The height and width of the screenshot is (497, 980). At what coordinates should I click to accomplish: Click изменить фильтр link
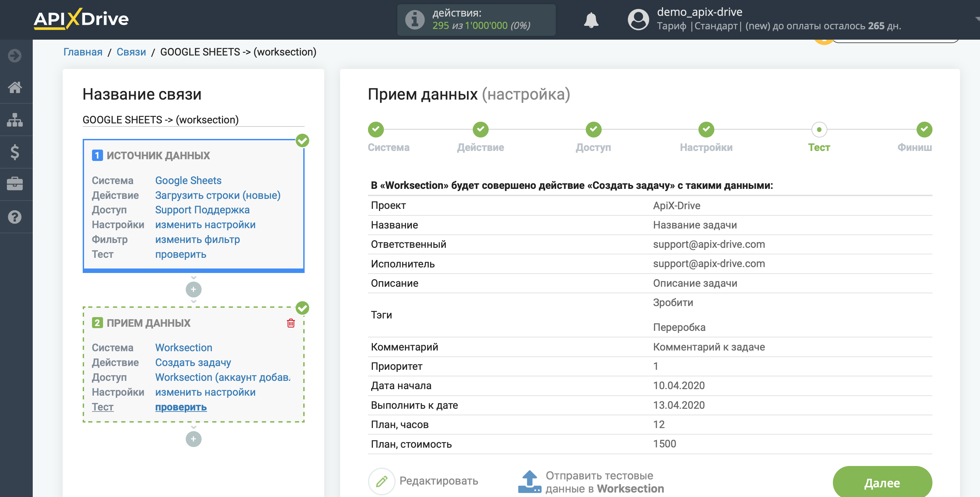[197, 240]
